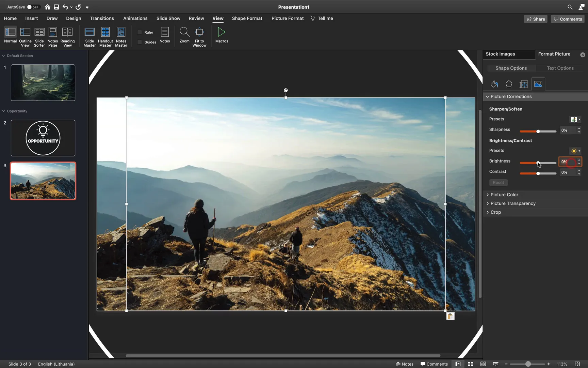
Task: Toggle Notes in the status bar
Action: [405, 364]
